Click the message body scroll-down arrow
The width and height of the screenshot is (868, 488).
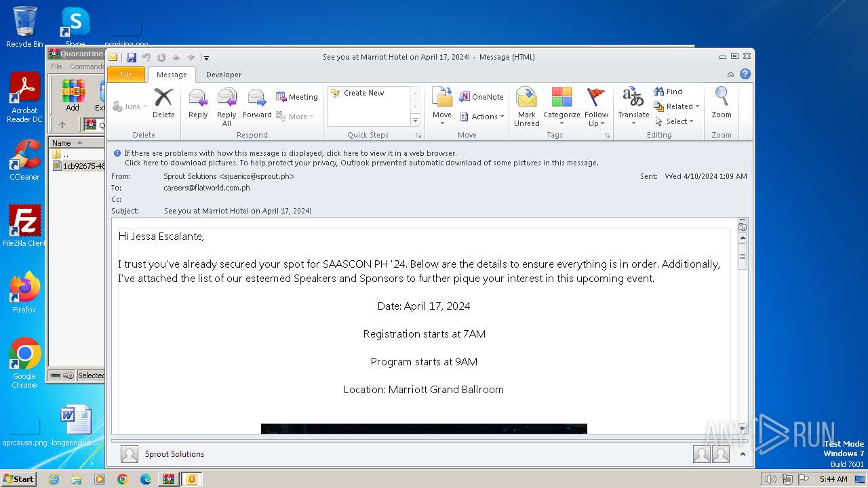(743, 428)
